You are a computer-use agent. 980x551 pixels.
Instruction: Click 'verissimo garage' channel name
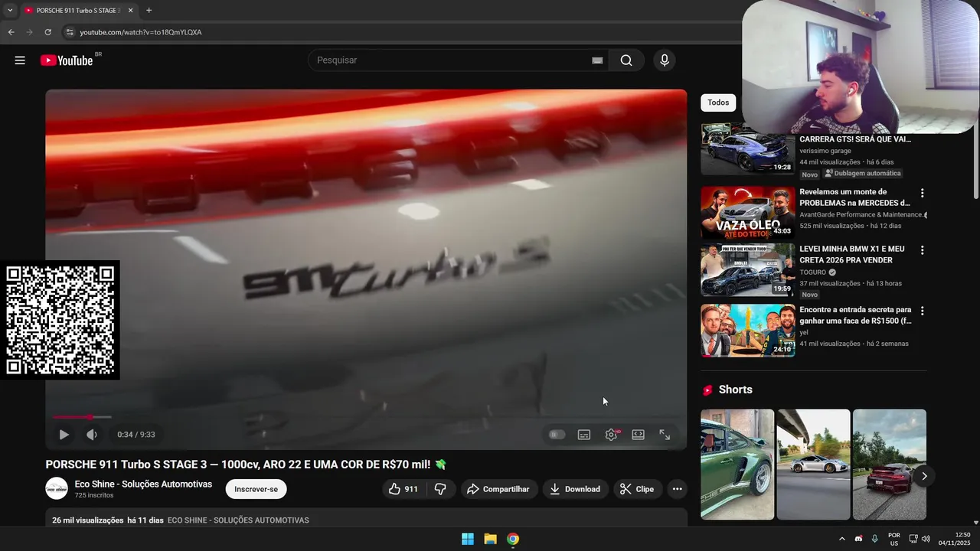pyautogui.click(x=825, y=151)
